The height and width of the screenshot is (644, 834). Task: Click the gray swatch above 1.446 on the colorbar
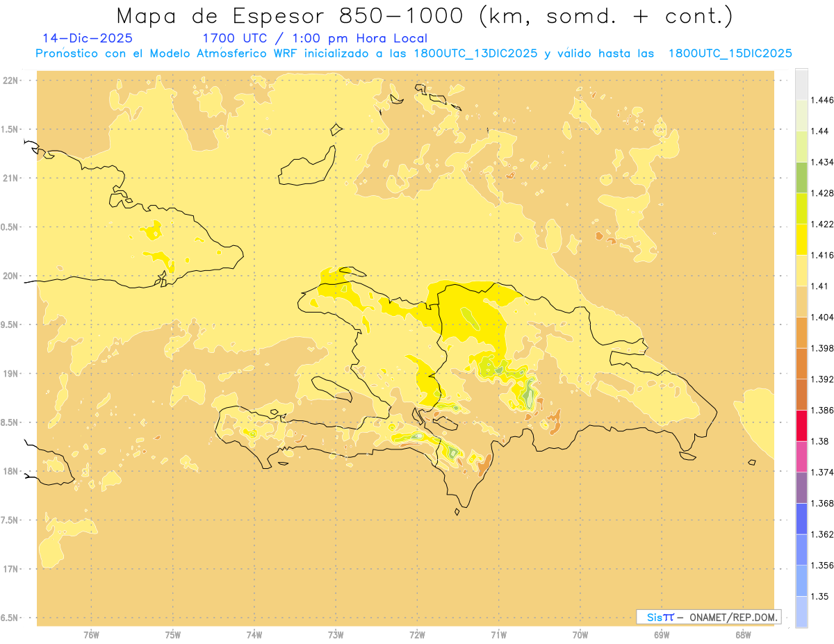point(801,84)
